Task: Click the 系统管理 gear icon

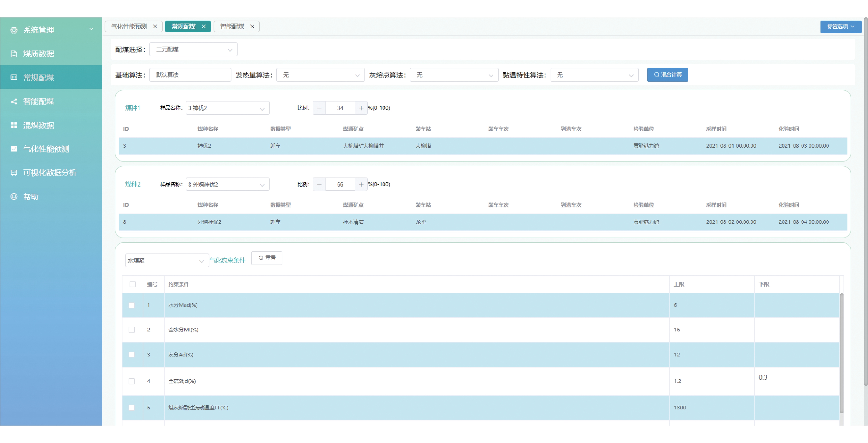Action: (14, 30)
